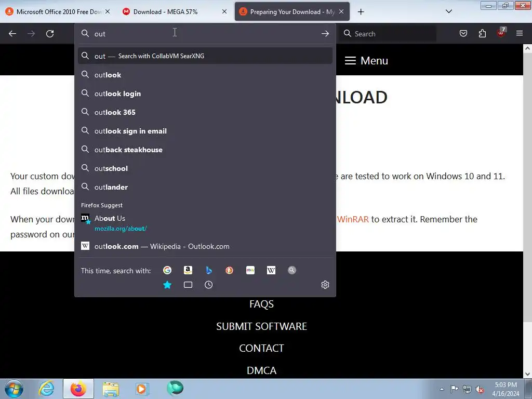
Task: Click the page vertical scrollbar thumb
Action: pos(527,187)
